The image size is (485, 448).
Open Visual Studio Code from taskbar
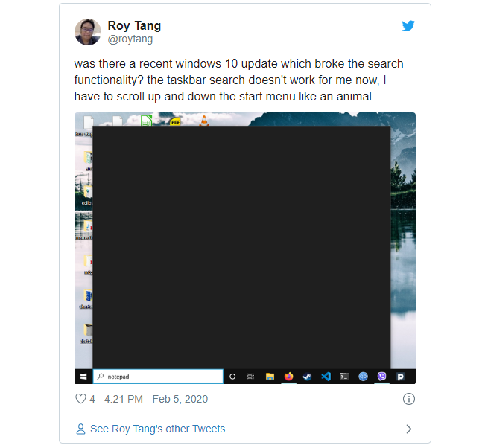[x=326, y=377]
